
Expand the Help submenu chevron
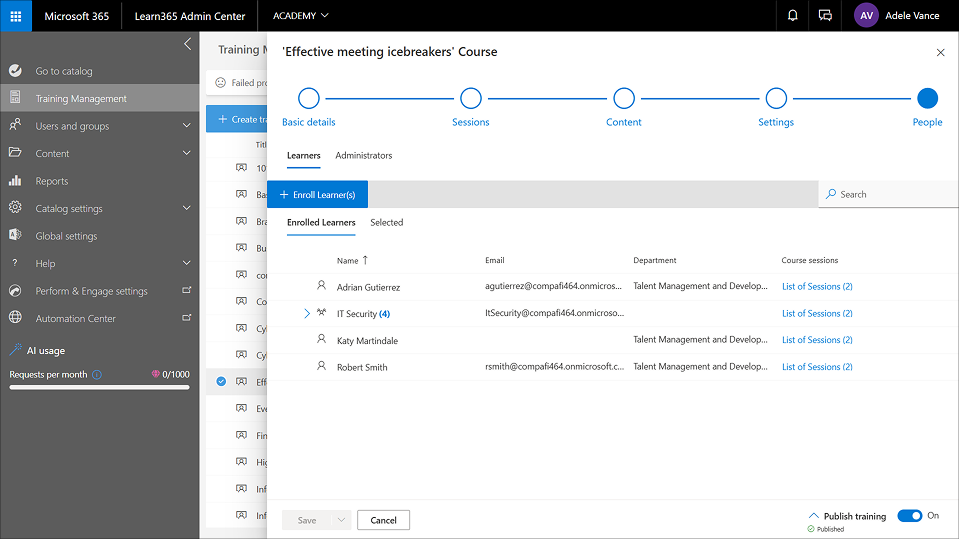(187, 263)
